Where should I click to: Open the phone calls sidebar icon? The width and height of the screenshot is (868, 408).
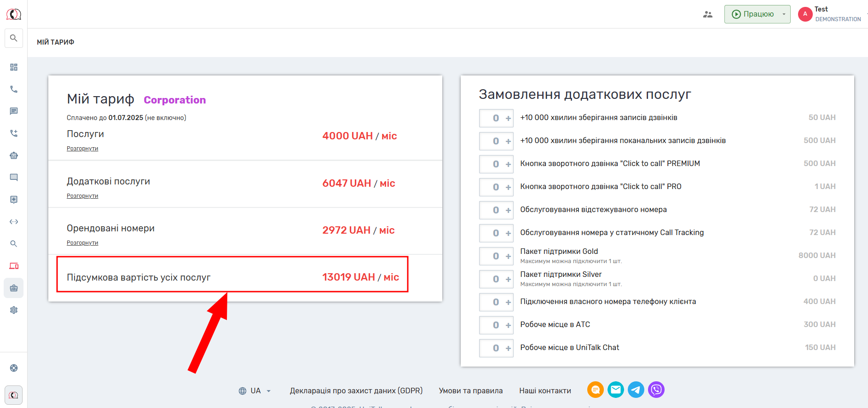point(14,89)
